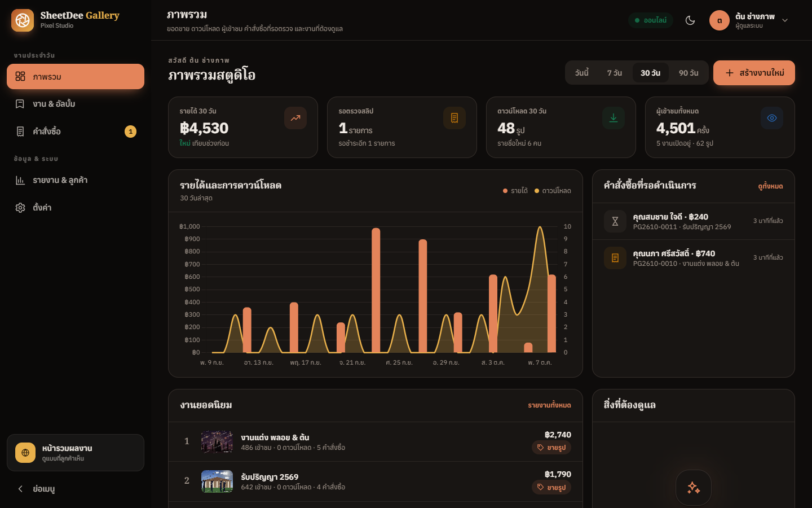812x508 pixels.
Task: Click the ออนไลน์ status indicator
Action: tap(651, 20)
